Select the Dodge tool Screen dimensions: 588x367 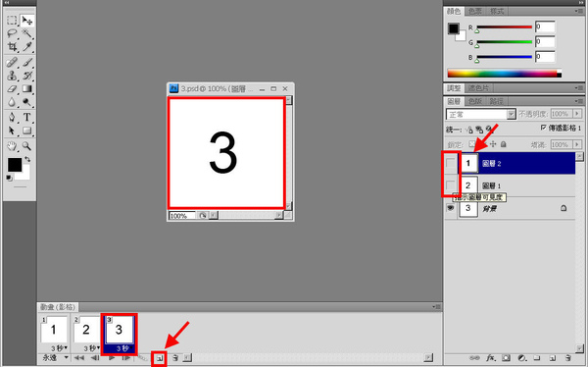(27, 102)
